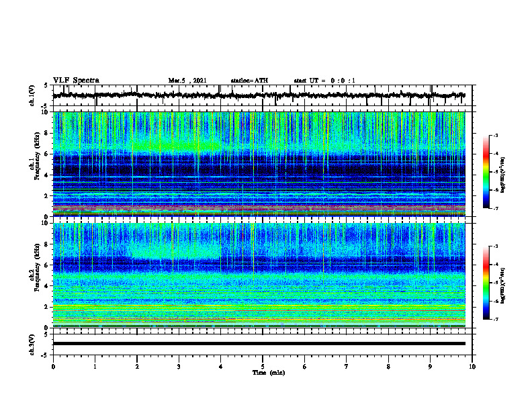The width and height of the screenshot is (532, 411).
Task: Click the solid black ch.3 signal bar
Action: (x=259, y=344)
